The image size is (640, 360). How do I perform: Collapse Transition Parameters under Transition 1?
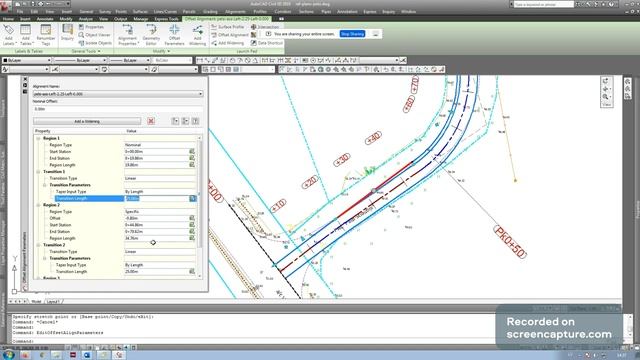(x=44, y=185)
